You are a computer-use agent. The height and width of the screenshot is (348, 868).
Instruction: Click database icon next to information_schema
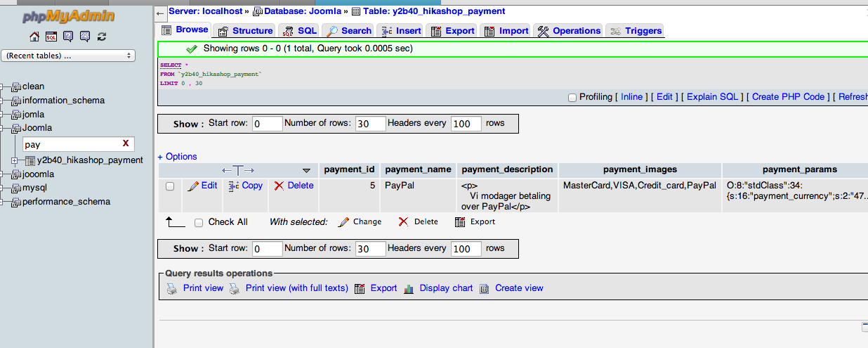coord(16,101)
